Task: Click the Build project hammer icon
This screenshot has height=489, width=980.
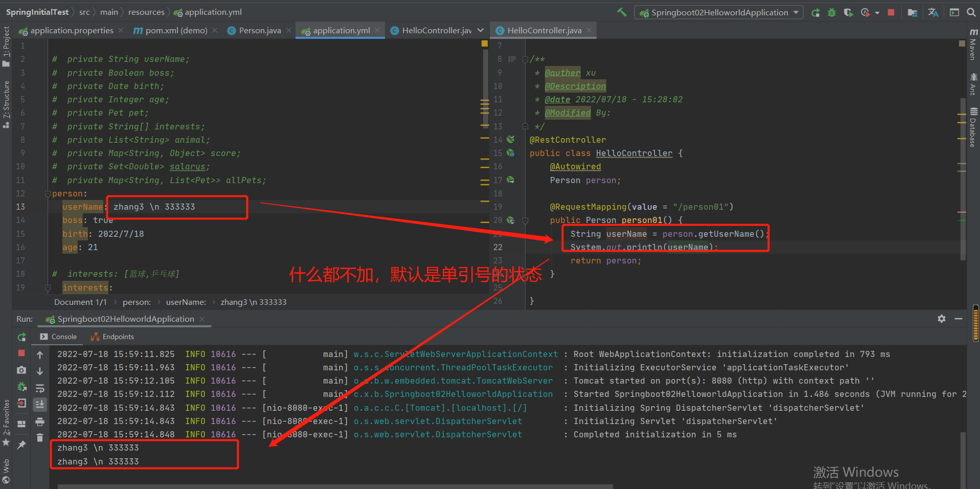Action: click(x=622, y=12)
